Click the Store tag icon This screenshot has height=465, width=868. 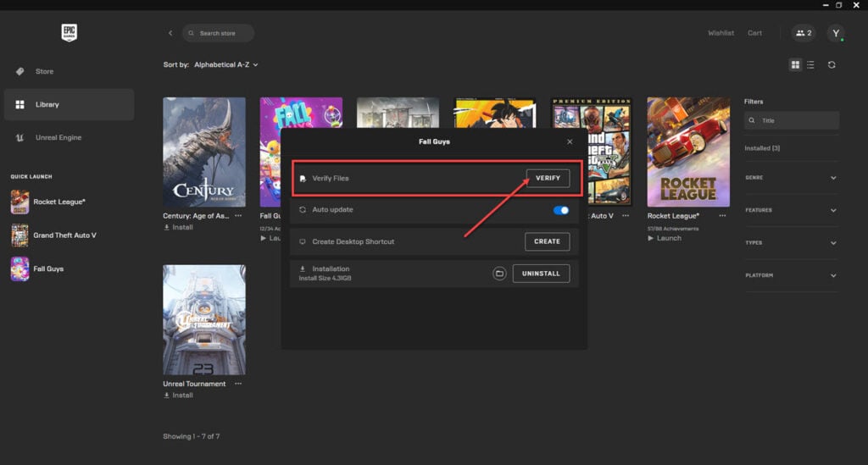20,71
